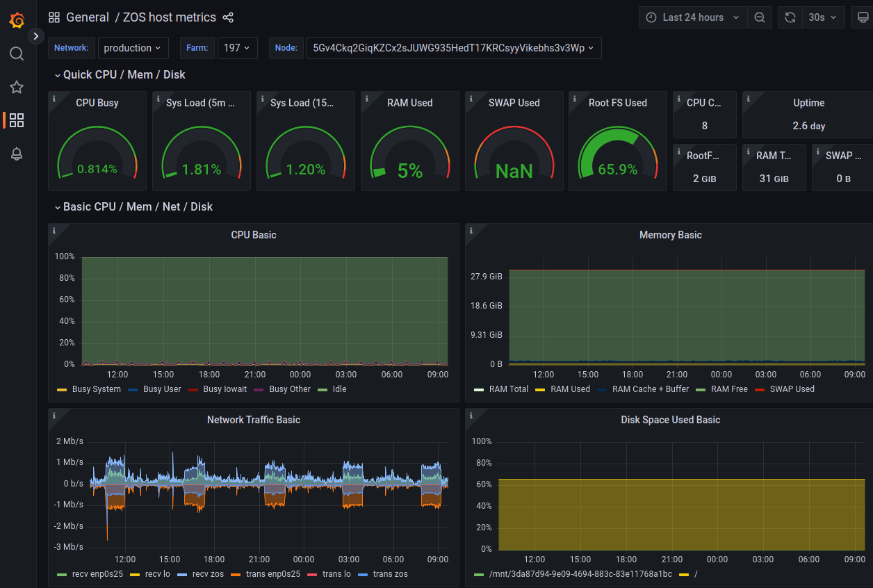Cycle view mode using monitor icon

click(x=863, y=17)
